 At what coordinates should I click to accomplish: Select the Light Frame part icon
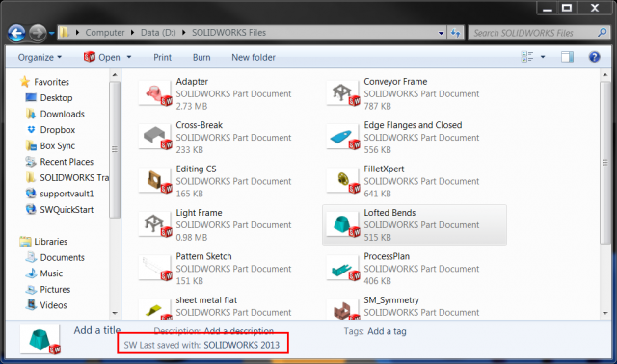tap(155, 224)
